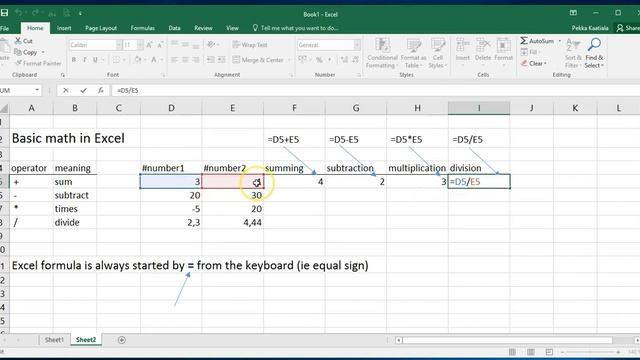The width and height of the screenshot is (640, 360).
Task: Click the AutoSum button
Action: tap(537, 41)
